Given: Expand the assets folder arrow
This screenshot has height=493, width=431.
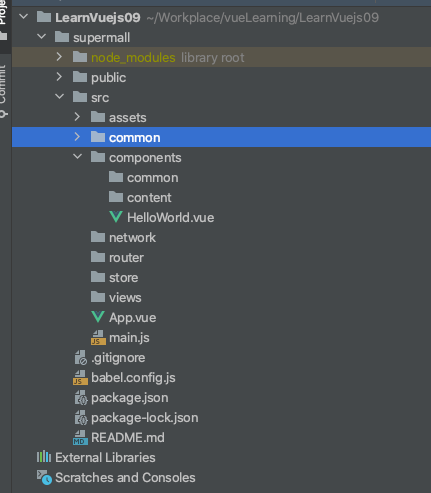Looking at the screenshot, I should [77, 117].
